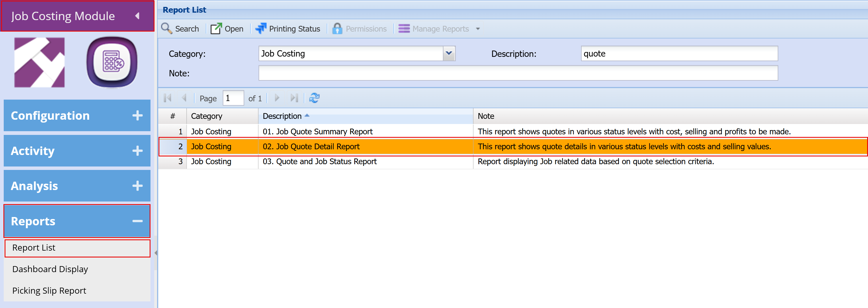Click the Search magnifier icon

[167, 28]
